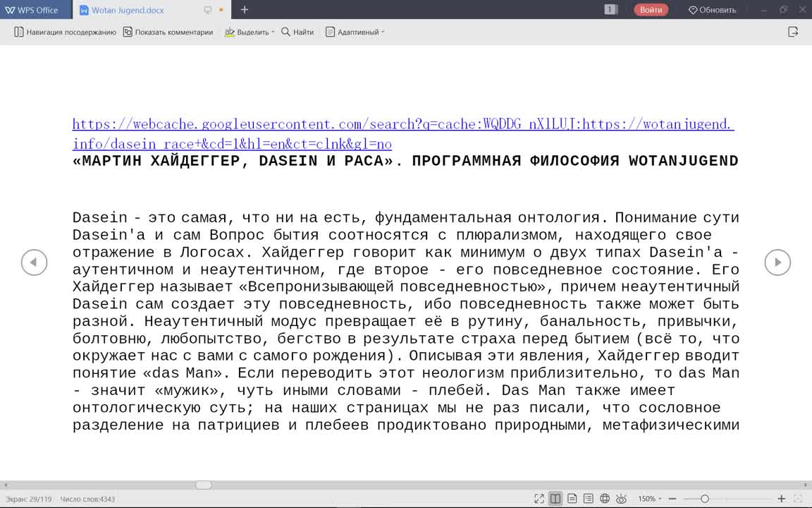Click scrollbar right arrow at bottom
Image resolution: width=812 pixels, height=508 pixels.
(806, 485)
